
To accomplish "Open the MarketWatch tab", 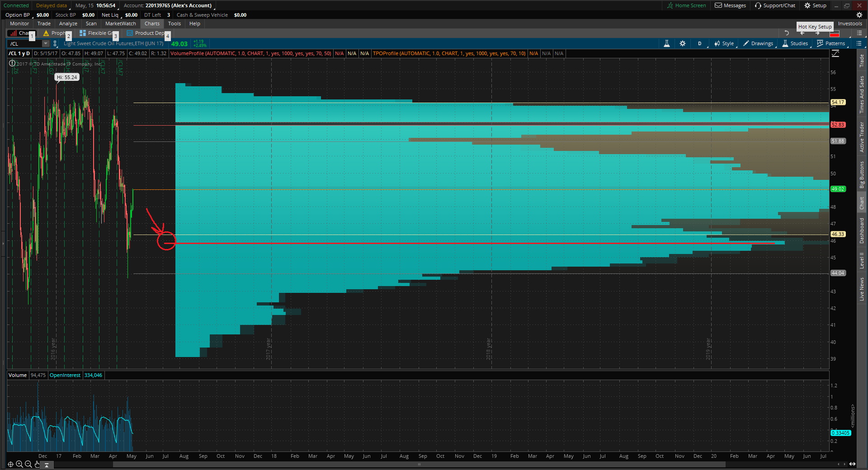I will tap(121, 23).
